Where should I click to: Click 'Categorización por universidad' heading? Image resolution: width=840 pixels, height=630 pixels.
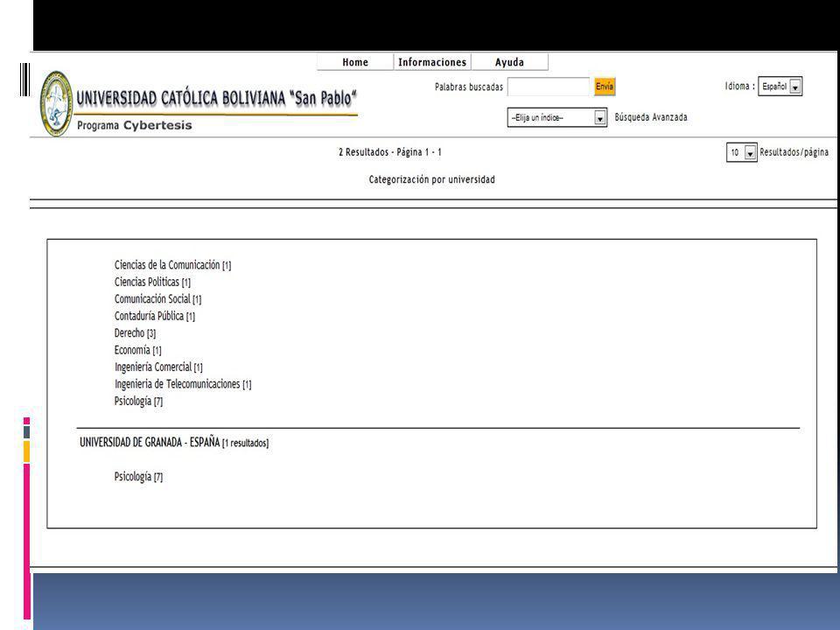tap(431, 179)
